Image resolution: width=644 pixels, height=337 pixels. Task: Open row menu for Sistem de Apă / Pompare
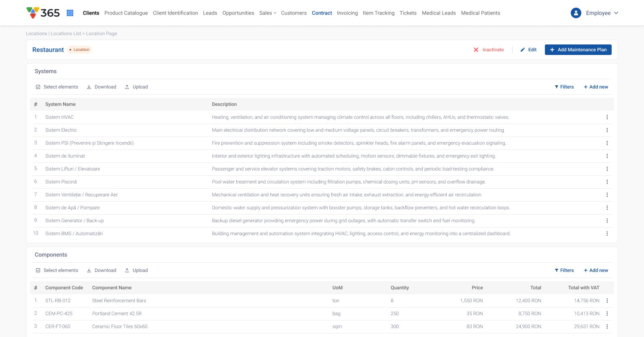[x=607, y=208]
